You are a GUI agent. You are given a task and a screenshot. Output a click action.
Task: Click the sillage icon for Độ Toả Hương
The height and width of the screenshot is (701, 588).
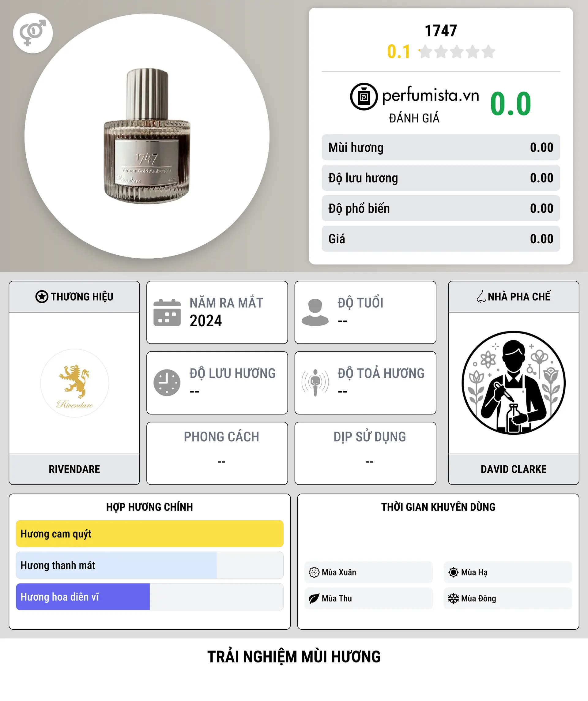(315, 383)
